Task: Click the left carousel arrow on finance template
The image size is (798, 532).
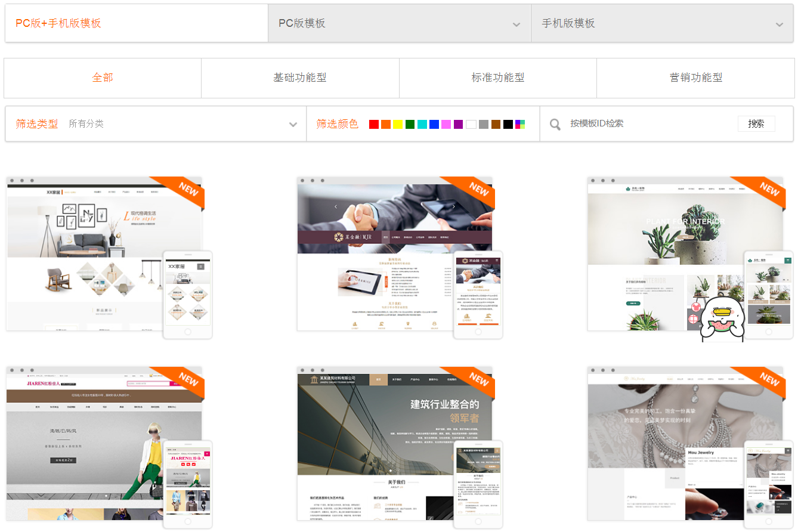Action: coord(335,206)
